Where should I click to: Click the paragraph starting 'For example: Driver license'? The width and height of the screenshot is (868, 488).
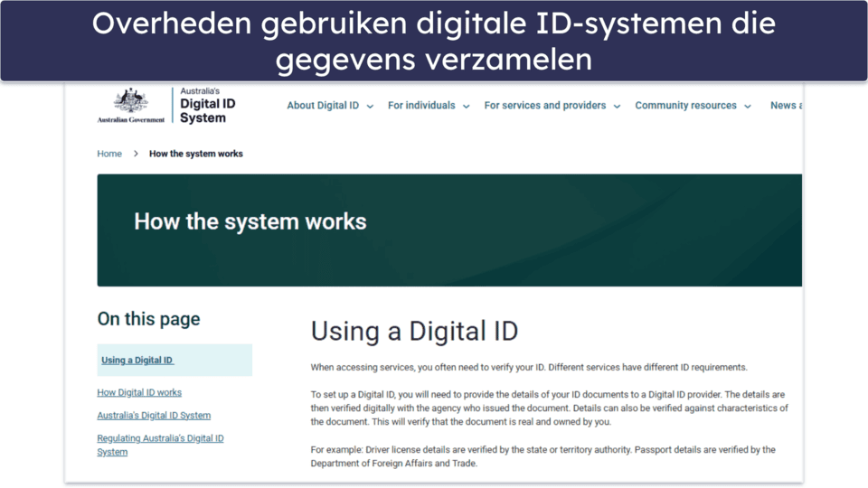click(x=543, y=456)
